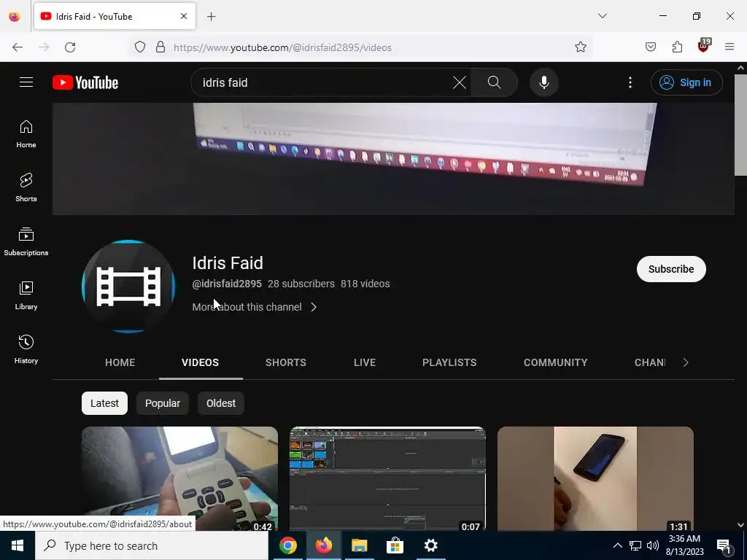Expand More about this channel chevron
The width and height of the screenshot is (747, 560).
(314, 307)
